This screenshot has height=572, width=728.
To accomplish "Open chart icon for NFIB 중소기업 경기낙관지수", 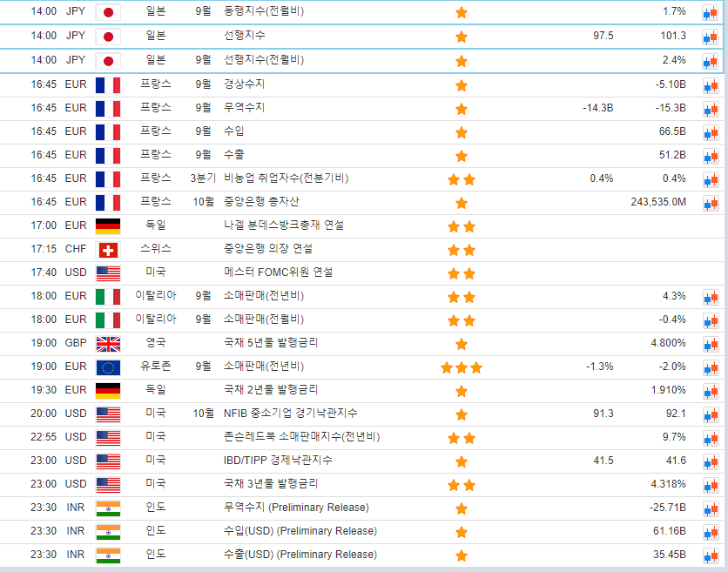I will (711, 414).
